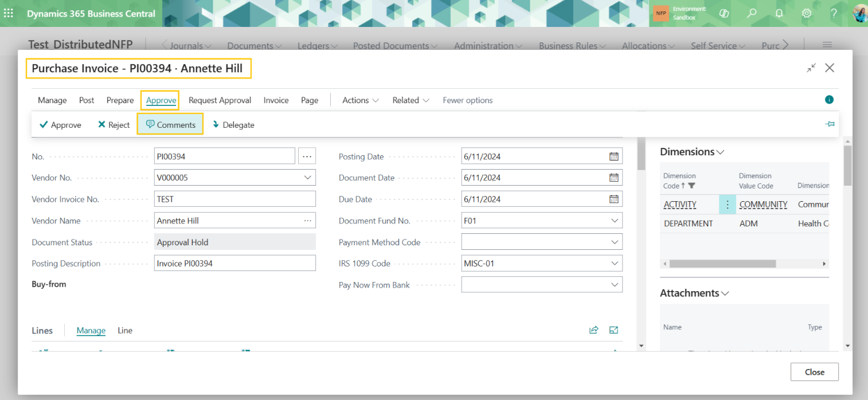This screenshot has height=400, width=868.
Task: Open Payment Method Code dropdown
Action: 615,242
